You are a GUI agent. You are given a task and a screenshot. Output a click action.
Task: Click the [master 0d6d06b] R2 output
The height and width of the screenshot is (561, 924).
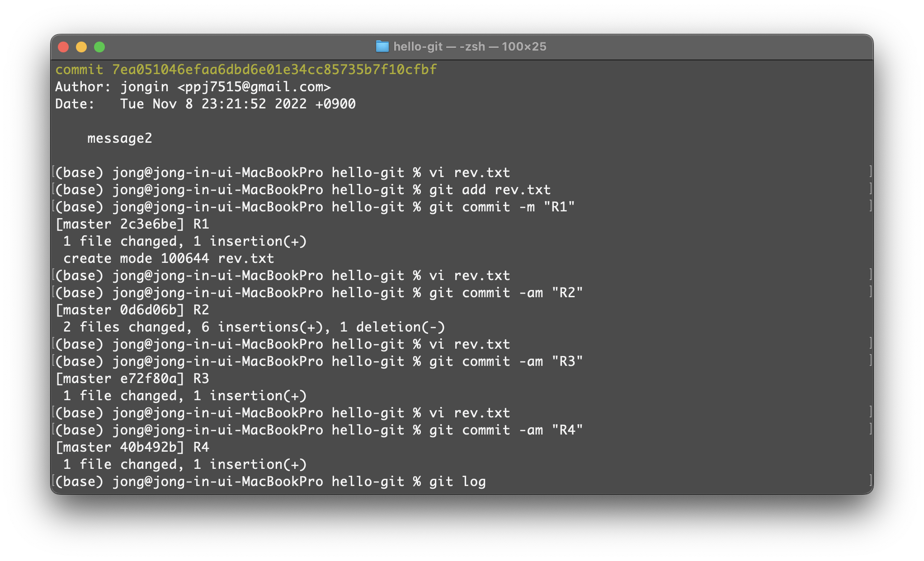coord(132,310)
